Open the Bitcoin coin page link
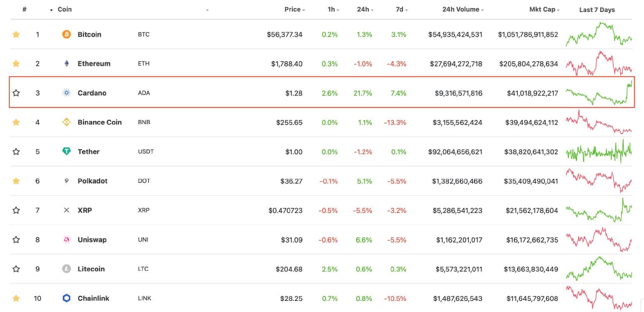Viewport: 644px width, 312px height. click(x=90, y=34)
